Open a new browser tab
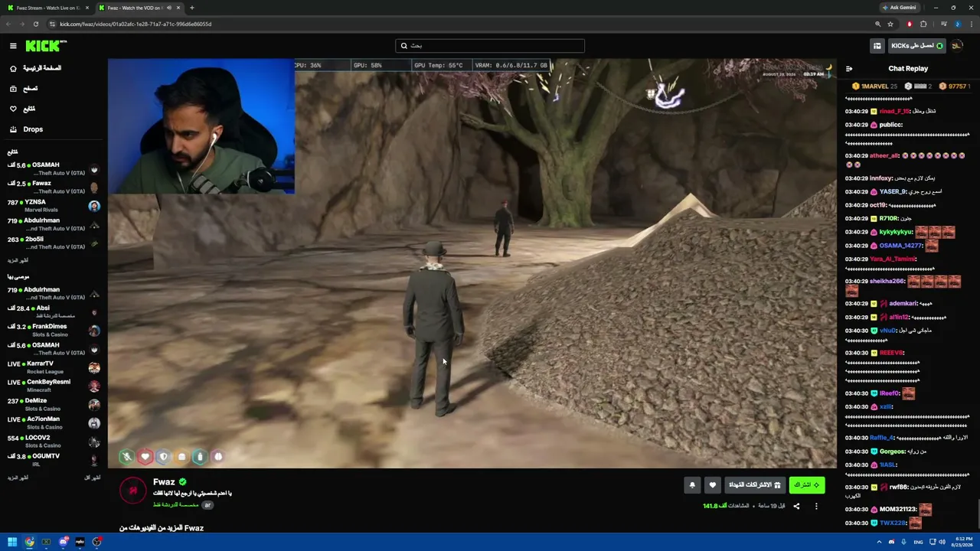The height and width of the screenshot is (551, 980). pos(191,8)
